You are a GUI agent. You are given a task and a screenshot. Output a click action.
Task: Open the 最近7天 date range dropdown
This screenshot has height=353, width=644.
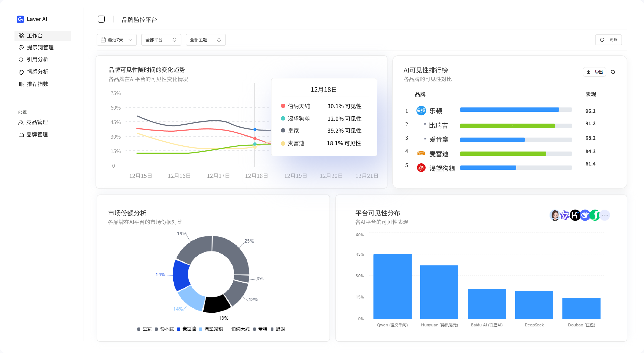click(117, 40)
